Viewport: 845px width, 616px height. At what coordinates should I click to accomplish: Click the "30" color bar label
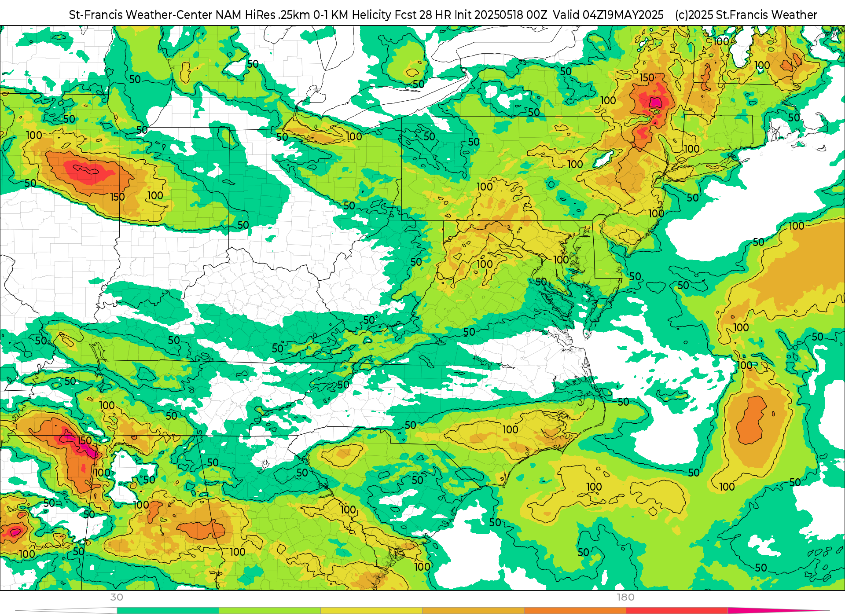117,597
